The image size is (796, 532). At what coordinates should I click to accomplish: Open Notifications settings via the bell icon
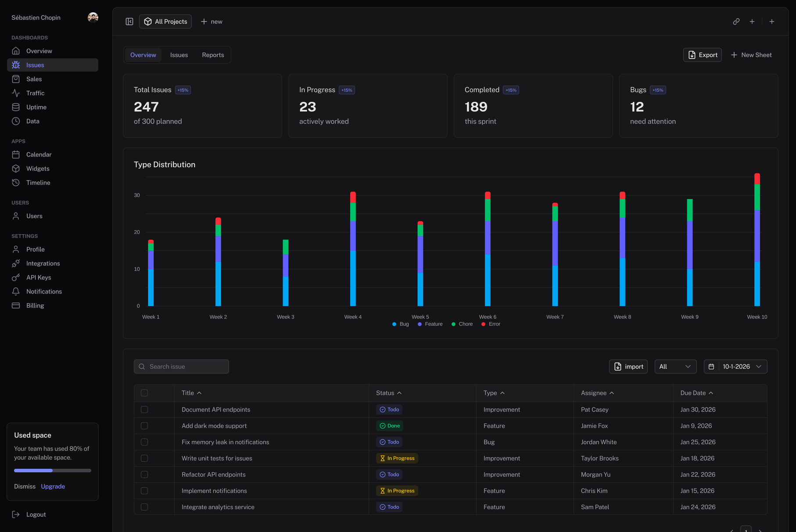(x=16, y=291)
